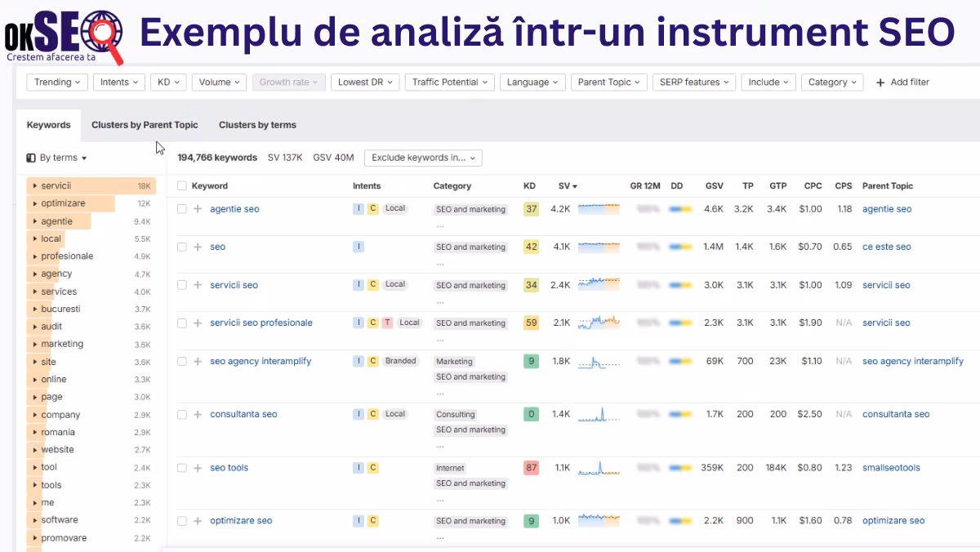The image size is (980, 552).
Task: Open the KD filter dropdown
Action: click(x=168, y=82)
